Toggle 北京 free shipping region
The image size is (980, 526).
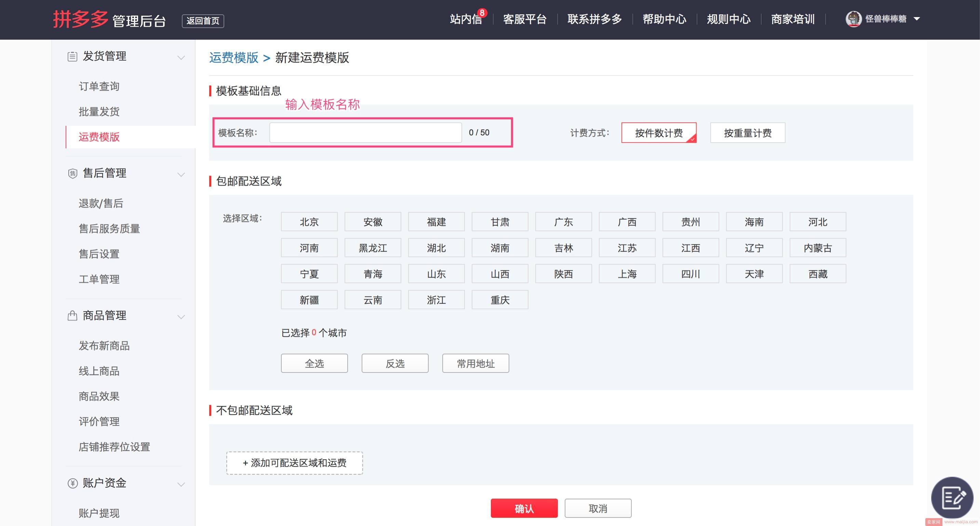coord(309,222)
